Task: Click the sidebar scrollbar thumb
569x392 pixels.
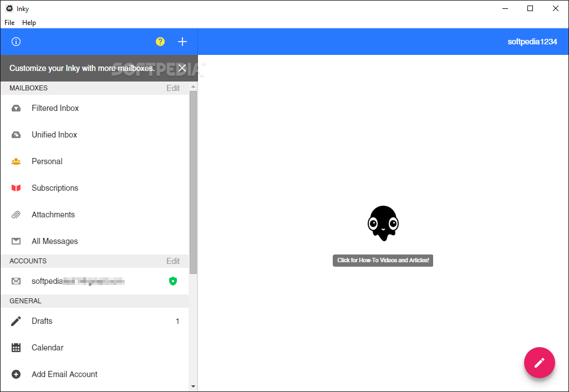Action: [x=193, y=182]
